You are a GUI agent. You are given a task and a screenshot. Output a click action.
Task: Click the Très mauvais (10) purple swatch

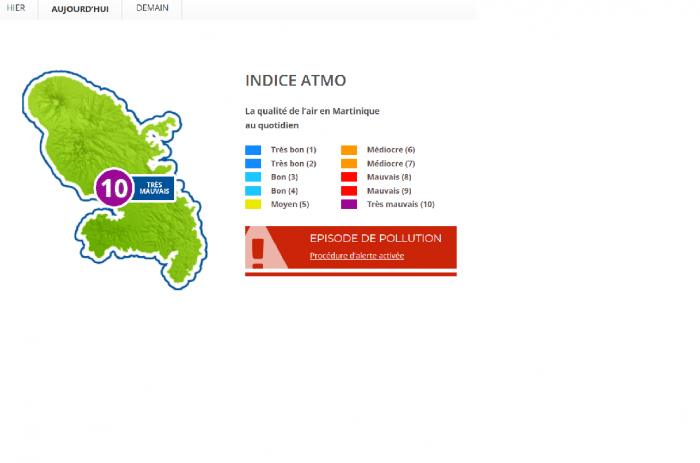(x=349, y=204)
